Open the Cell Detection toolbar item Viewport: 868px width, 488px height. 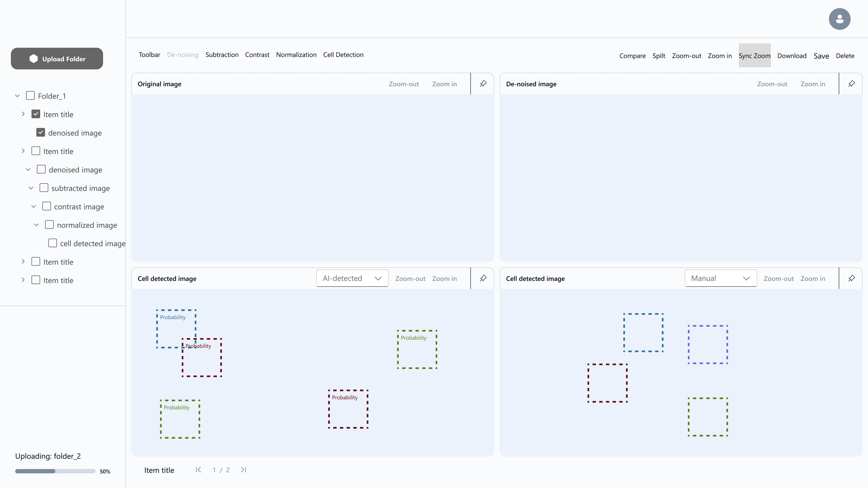343,54
